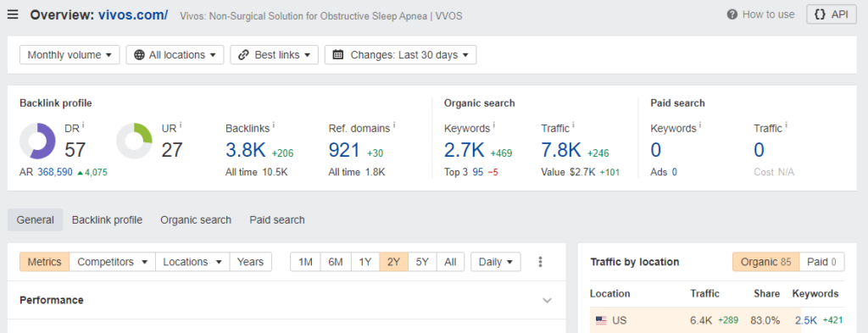Open the three-dot chart options menu
Screen dimensions: 868x333
(540, 262)
